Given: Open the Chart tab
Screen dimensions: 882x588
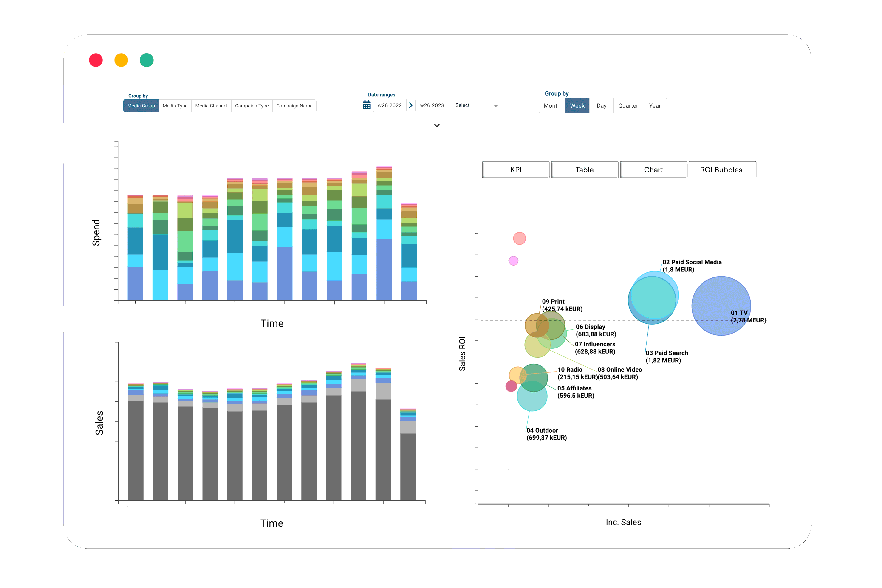Looking at the screenshot, I should point(653,170).
